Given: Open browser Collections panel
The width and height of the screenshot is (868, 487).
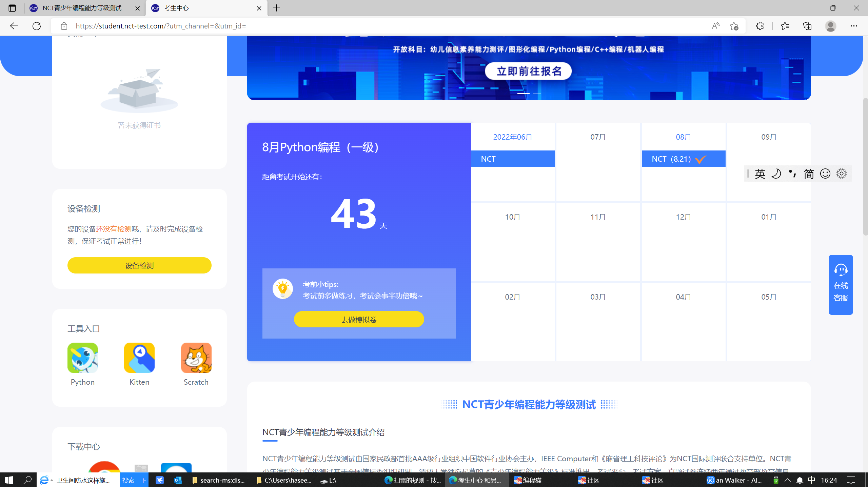Looking at the screenshot, I should pyautogui.click(x=807, y=26).
